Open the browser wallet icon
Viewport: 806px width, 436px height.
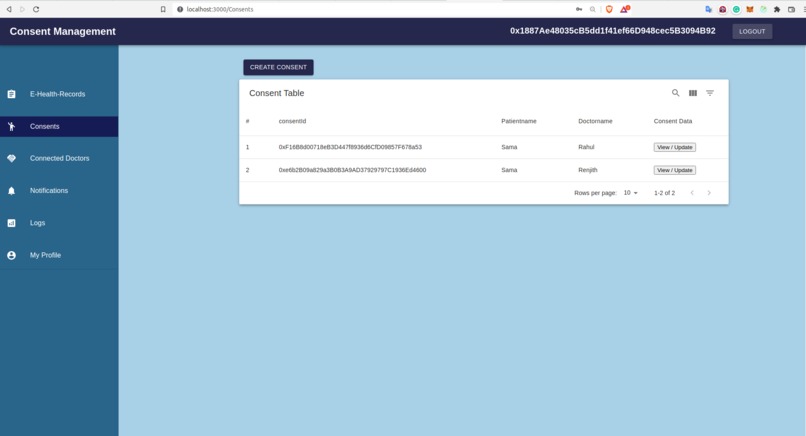792,9
